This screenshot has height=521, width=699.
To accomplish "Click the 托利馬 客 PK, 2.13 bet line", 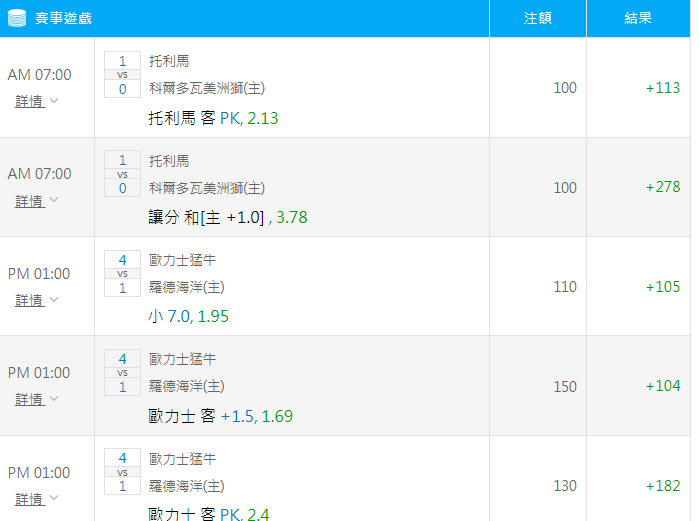I will [213, 118].
